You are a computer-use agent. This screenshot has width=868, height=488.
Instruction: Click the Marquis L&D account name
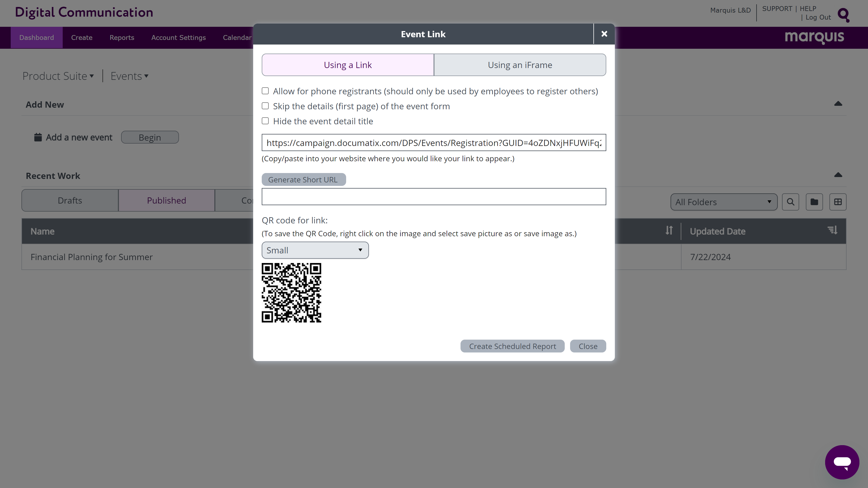tap(730, 10)
